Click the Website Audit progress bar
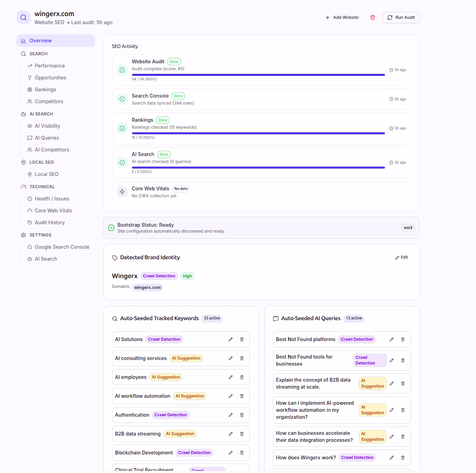 258,75
